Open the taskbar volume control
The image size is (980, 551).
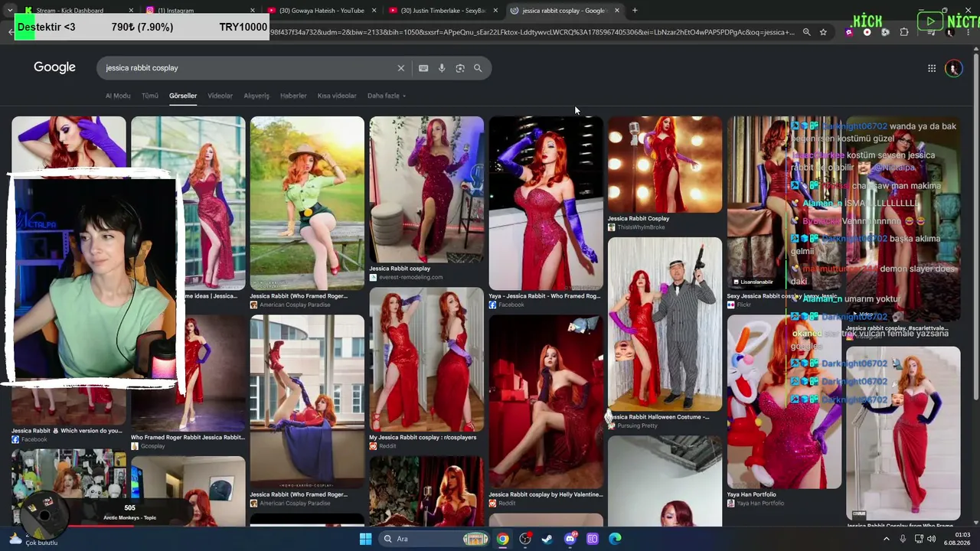(x=932, y=539)
